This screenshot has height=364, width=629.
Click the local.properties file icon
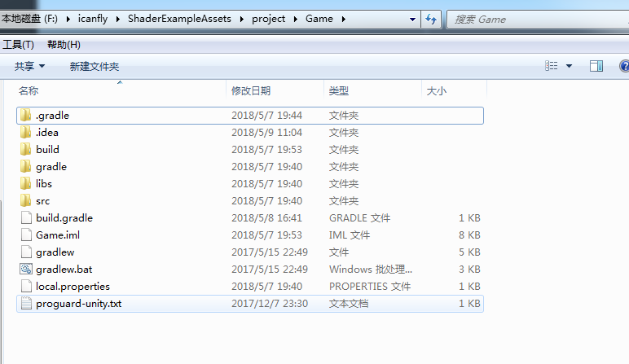click(26, 286)
